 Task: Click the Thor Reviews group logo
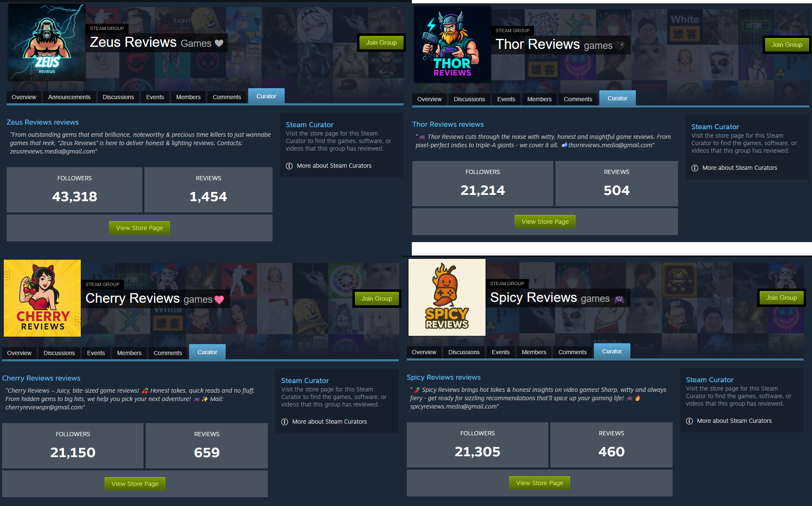pyautogui.click(x=452, y=44)
